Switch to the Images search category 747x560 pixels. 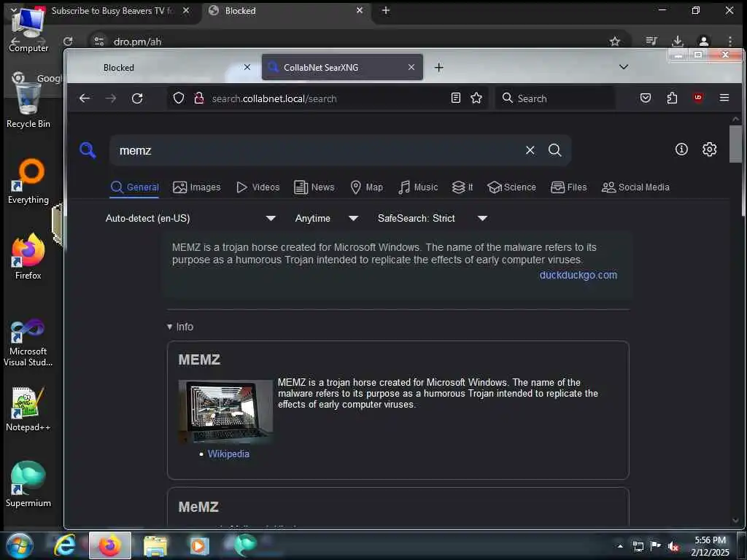click(x=197, y=187)
